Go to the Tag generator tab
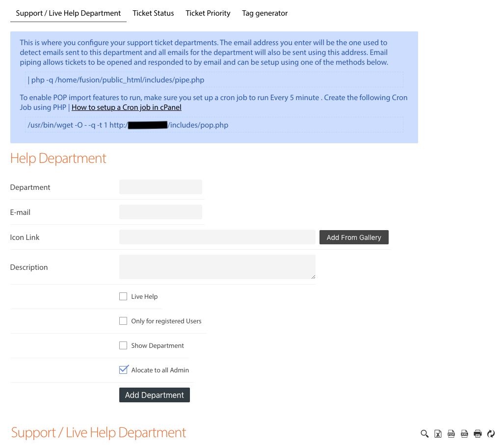Image resolution: width=504 pixels, height=445 pixels. coord(265,13)
